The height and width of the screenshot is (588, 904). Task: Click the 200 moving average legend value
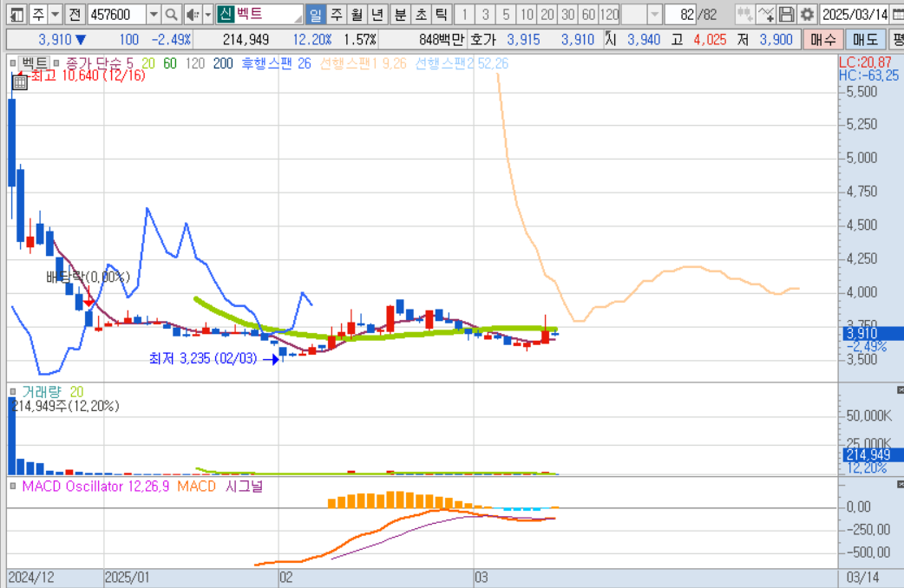(x=223, y=63)
